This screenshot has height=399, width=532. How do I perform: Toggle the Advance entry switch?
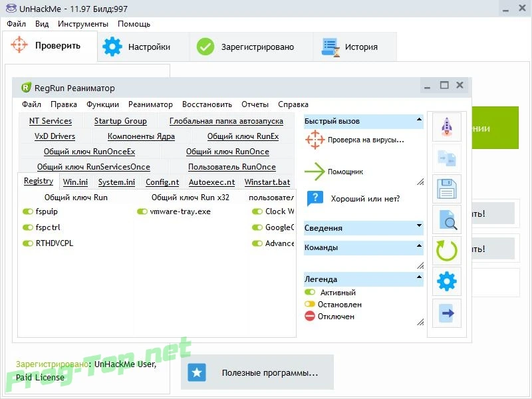click(257, 243)
